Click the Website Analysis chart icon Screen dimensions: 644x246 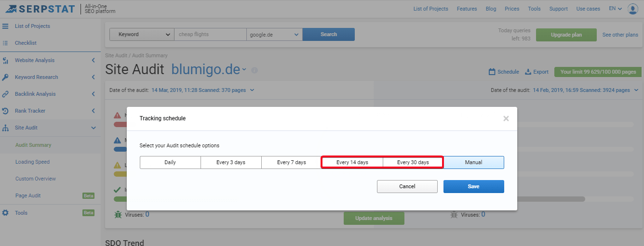[x=5, y=60]
